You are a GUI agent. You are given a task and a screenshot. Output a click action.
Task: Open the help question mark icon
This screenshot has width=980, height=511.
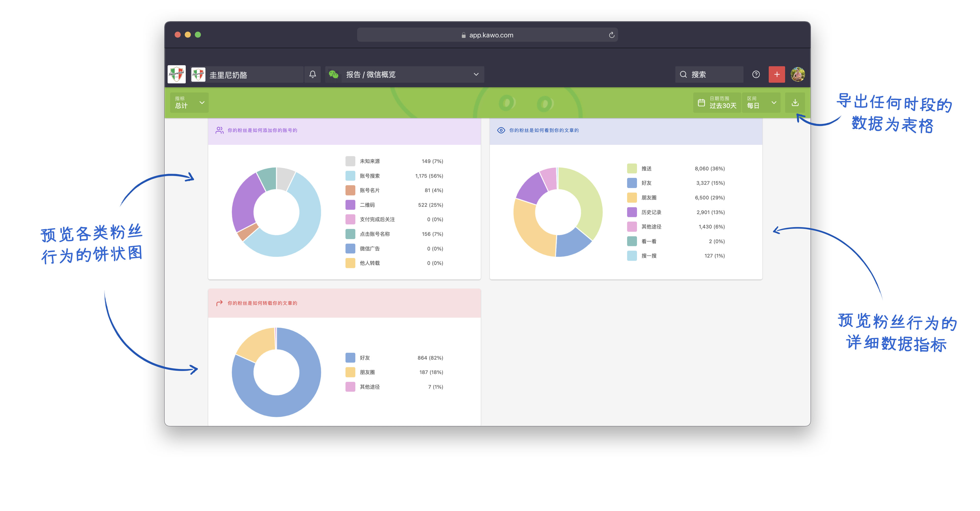click(755, 74)
